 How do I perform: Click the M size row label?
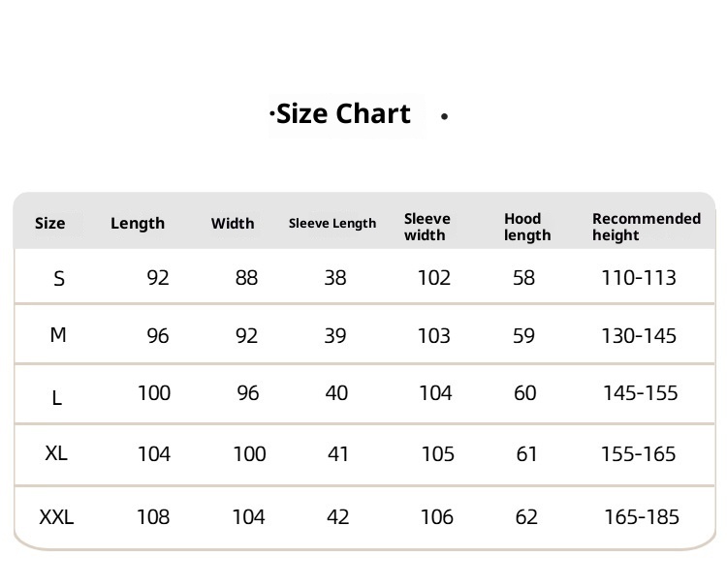(x=58, y=335)
